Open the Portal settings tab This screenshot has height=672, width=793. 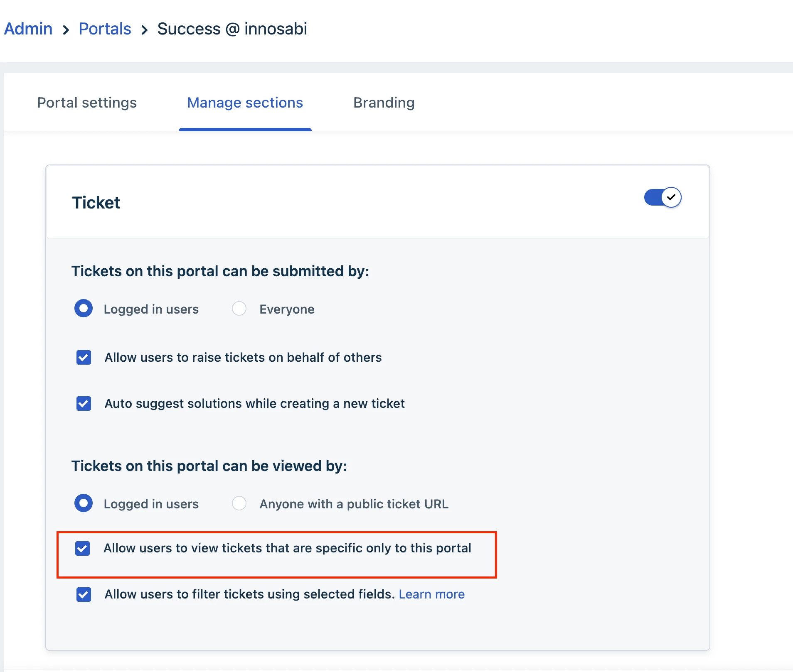click(x=87, y=103)
